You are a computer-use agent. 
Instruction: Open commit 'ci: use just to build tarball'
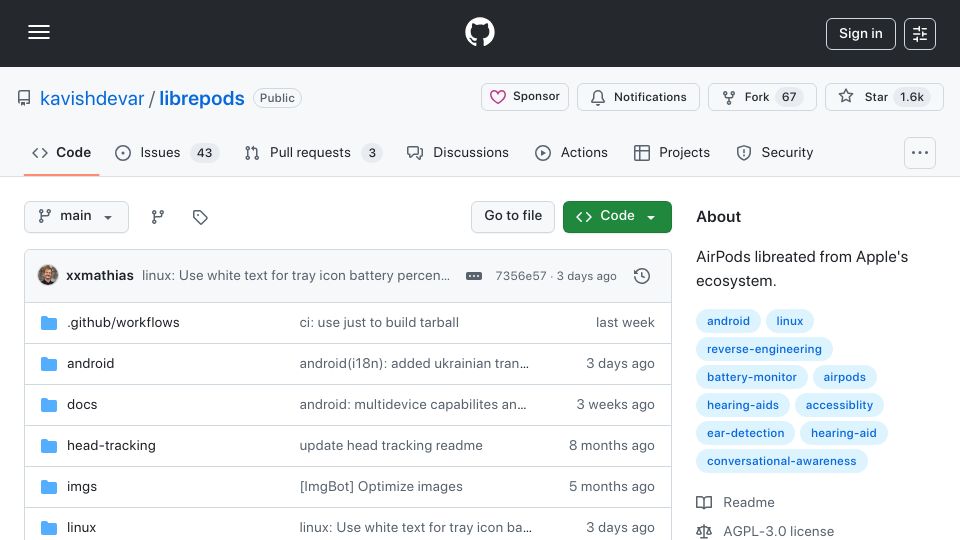[x=379, y=323]
